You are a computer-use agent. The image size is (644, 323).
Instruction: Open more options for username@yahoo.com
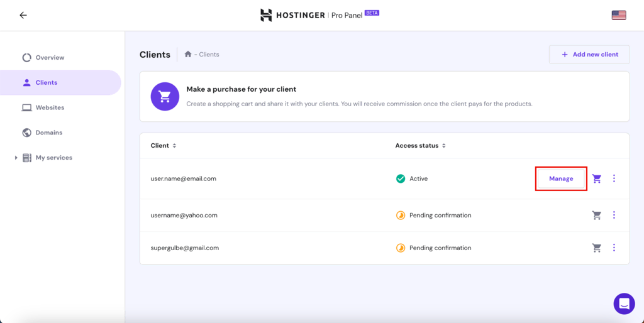tap(614, 216)
